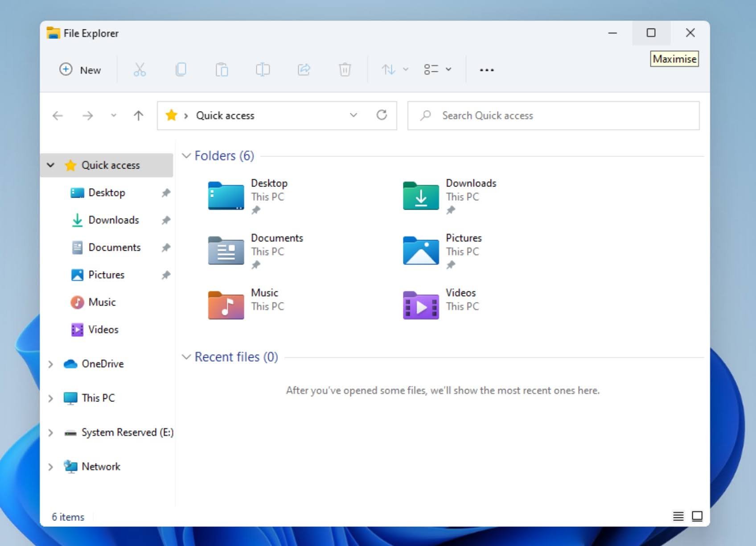756x546 pixels.
Task: Refresh the Quick access view
Action: pos(382,115)
